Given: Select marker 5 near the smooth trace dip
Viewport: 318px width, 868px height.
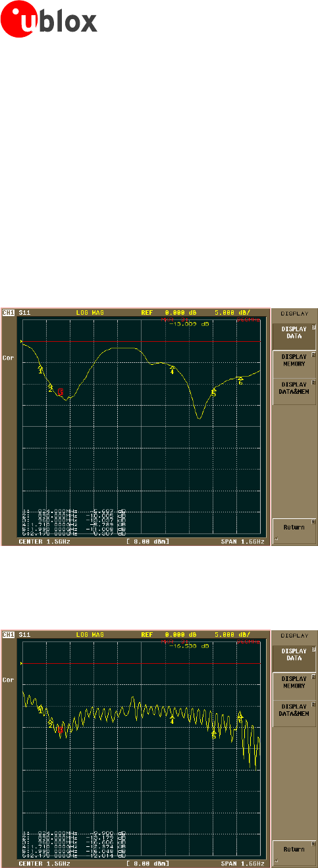Looking at the screenshot, I should pos(214,393).
